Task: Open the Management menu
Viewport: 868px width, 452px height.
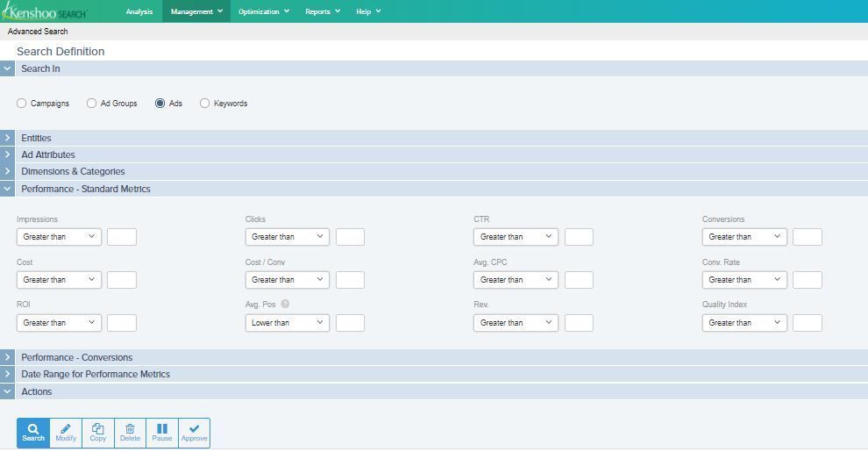Action: coord(196,11)
